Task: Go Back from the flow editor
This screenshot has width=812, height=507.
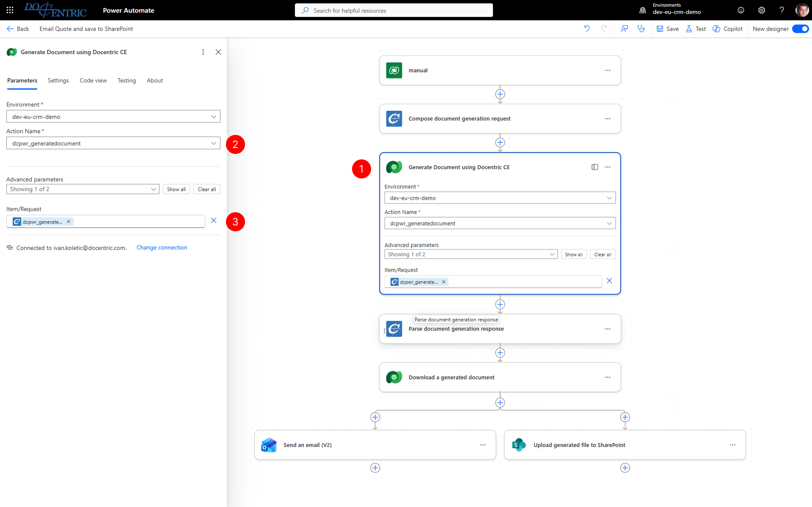Action: [x=18, y=29]
